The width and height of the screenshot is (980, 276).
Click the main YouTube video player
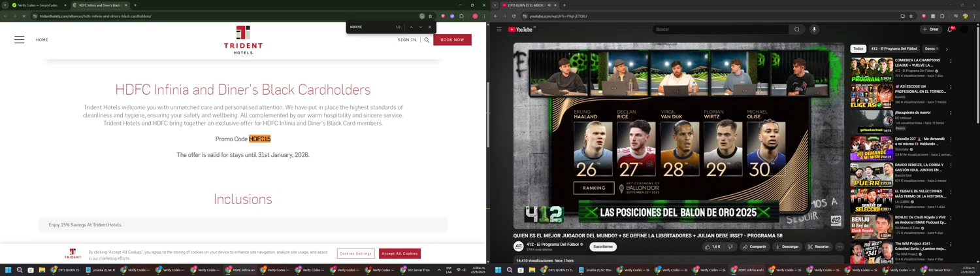coord(679,136)
